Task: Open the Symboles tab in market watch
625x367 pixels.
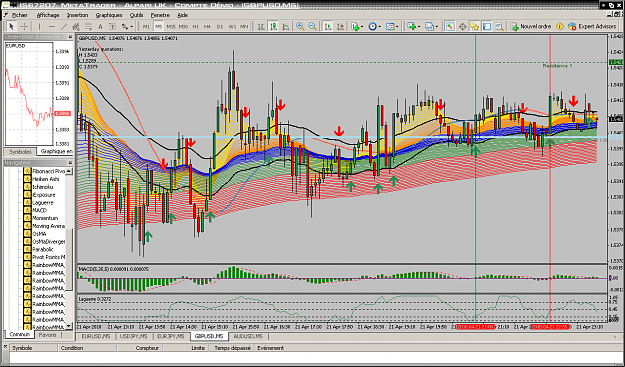Action: 20,151
